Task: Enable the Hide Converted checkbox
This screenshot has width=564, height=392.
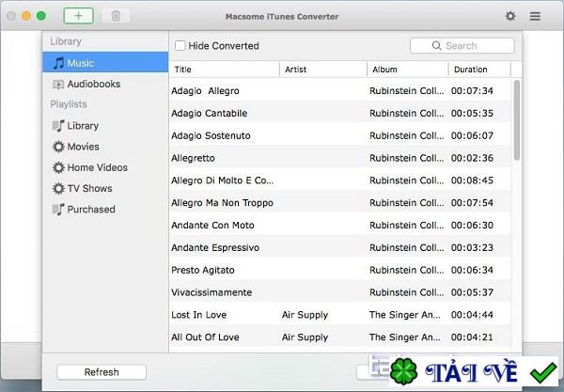Action: (x=180, y=46)
